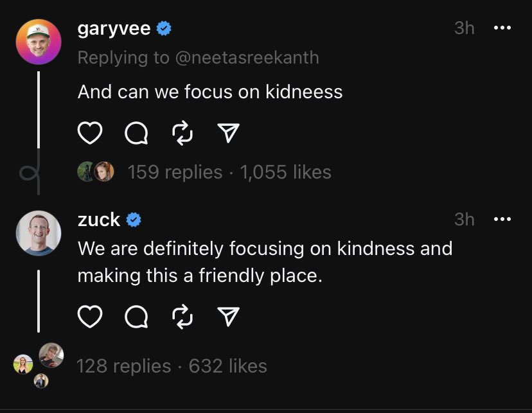Image resolution: width=532 pixels, height=413 pixels.
Task: Repost zuck's friendly place post
Action: pos(182,317)
